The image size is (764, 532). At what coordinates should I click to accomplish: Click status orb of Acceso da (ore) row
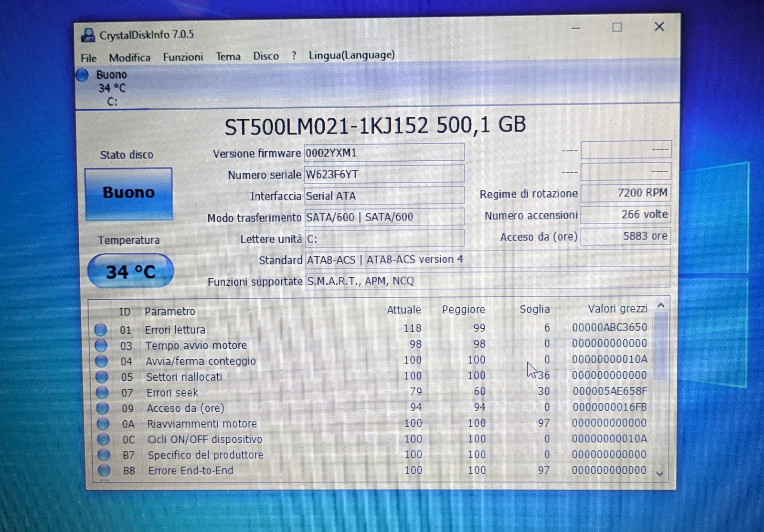click(x=103, y=408)
